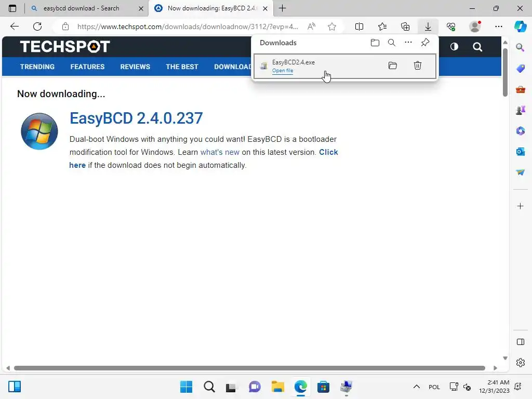532x399 pixels.
Task: Open Microsoft 365 in sidebar
Action: pos(520,131)
